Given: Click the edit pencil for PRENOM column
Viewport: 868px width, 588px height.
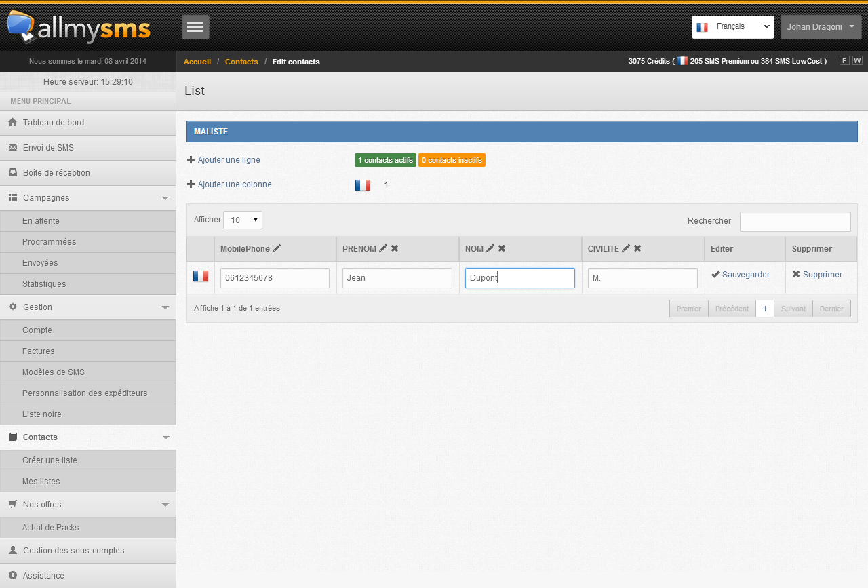Looking at the screenshot, I should click(383, 249).
